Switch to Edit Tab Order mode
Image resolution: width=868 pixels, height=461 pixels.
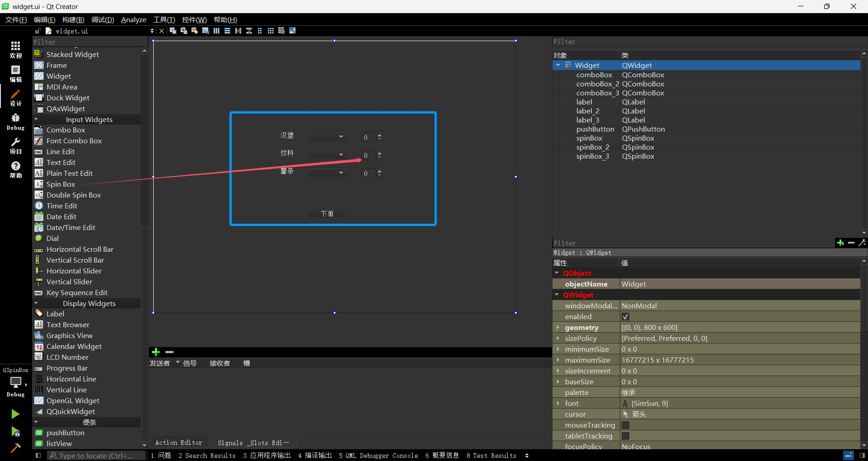[205, 31]
